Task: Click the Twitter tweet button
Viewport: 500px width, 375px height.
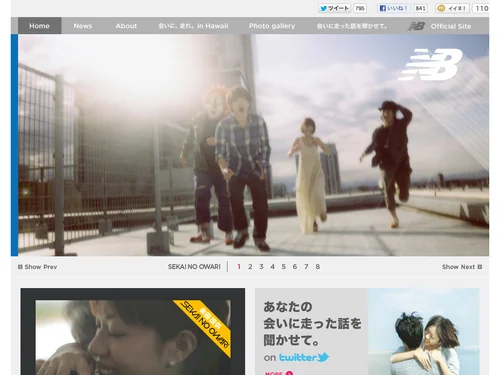Action: coord(334,8)
